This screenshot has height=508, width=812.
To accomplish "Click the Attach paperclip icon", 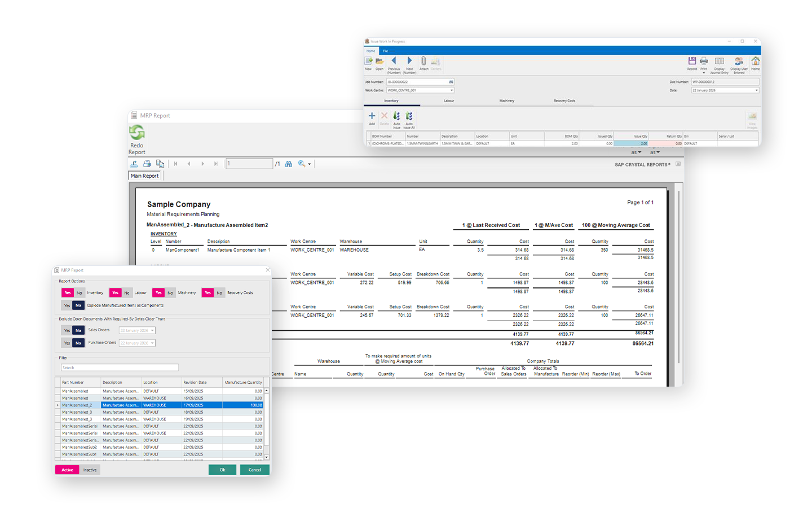I will (423, 61).
